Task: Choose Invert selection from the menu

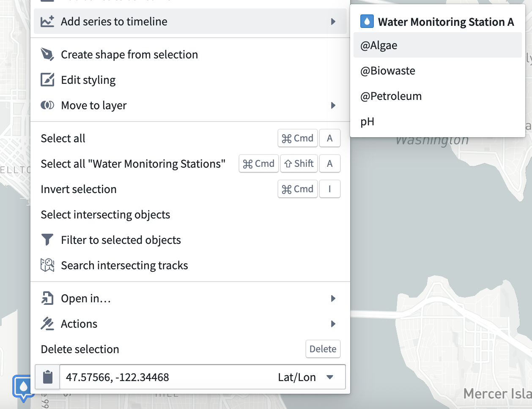Action: 79,189
